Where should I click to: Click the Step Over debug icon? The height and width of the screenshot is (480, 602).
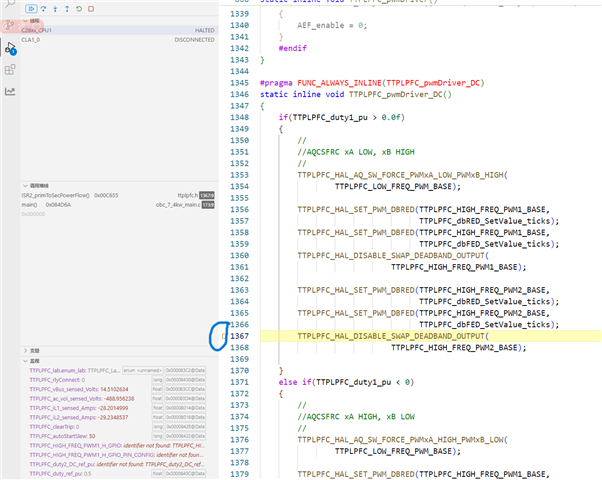pyautogui.click(x=43, y=8)
